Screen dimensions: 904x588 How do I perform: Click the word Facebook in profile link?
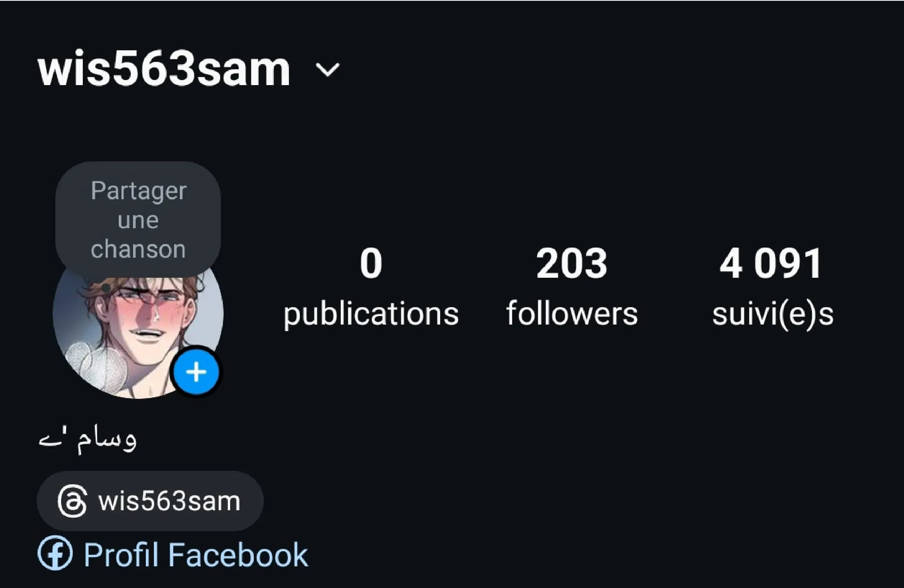[239, 554]
